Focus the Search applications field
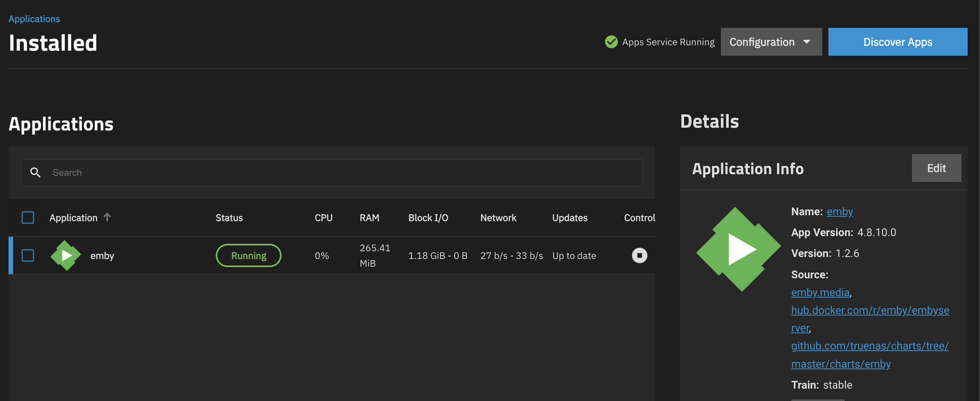980x401 pixels. (x=332, y=172)
